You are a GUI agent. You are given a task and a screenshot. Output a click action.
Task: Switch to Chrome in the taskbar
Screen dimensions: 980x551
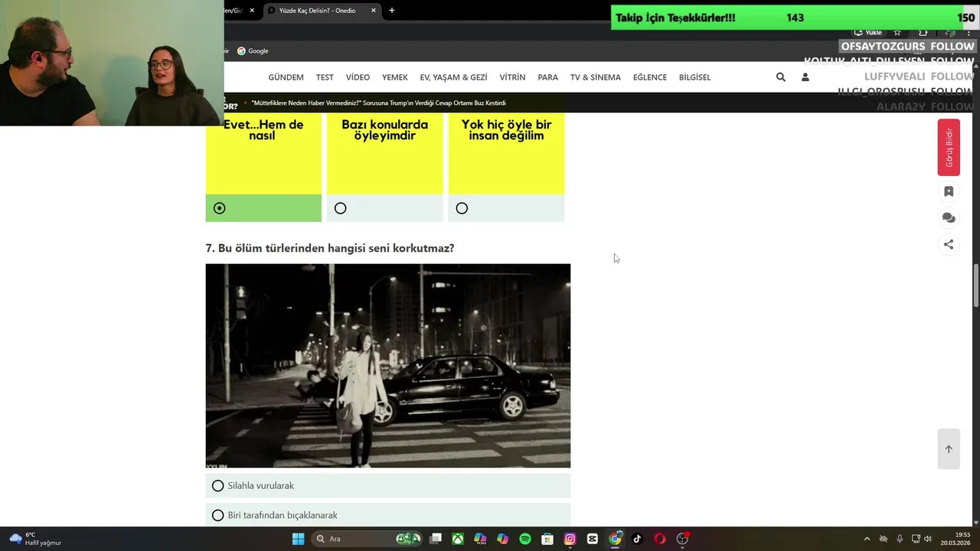click(615, 539)
